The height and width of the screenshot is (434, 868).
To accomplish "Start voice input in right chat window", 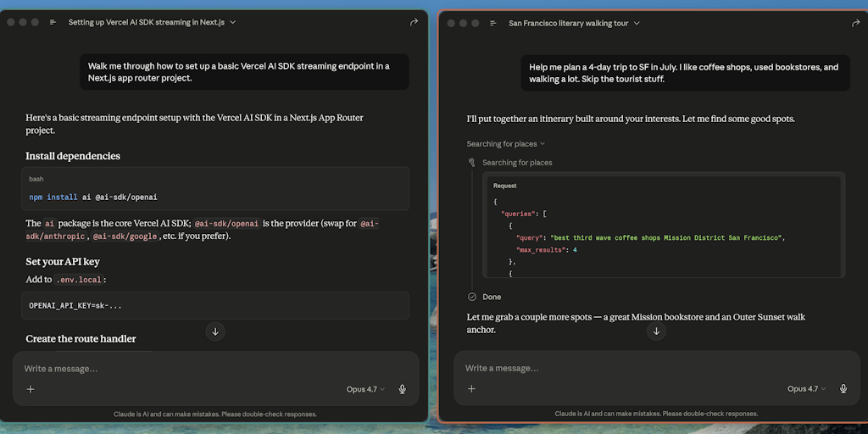I will 843,388.
